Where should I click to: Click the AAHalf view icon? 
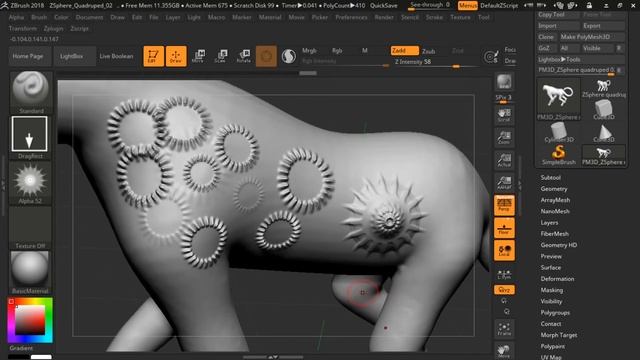click(x=504, y=182)
